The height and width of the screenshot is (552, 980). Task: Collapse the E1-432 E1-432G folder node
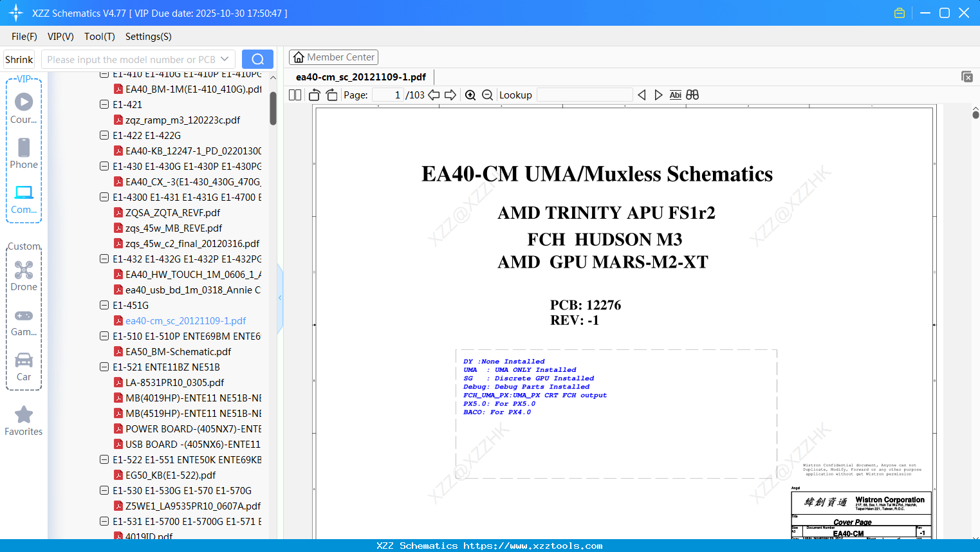click(104, 259)
